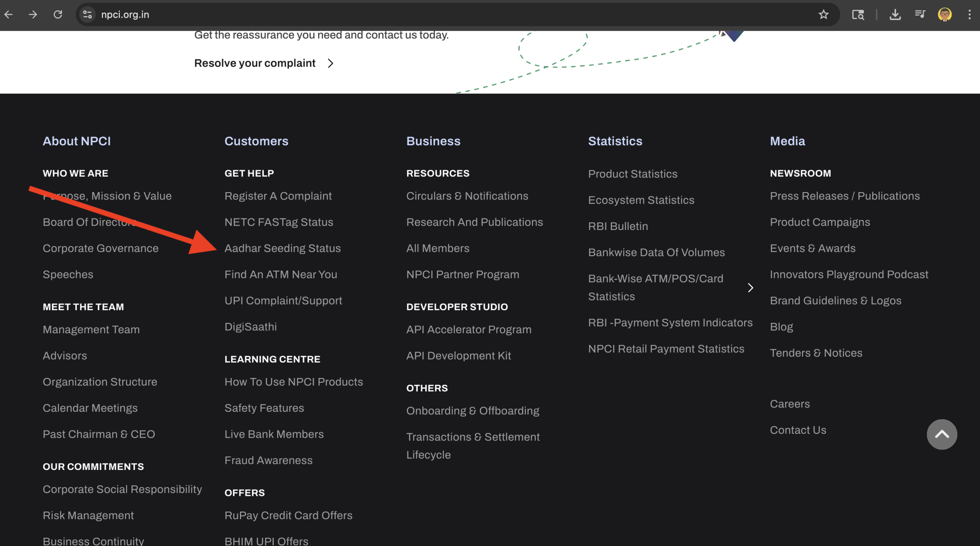Open API Accelerator Program link
This screenshot has width=980, height=546.
coord(469,329)
